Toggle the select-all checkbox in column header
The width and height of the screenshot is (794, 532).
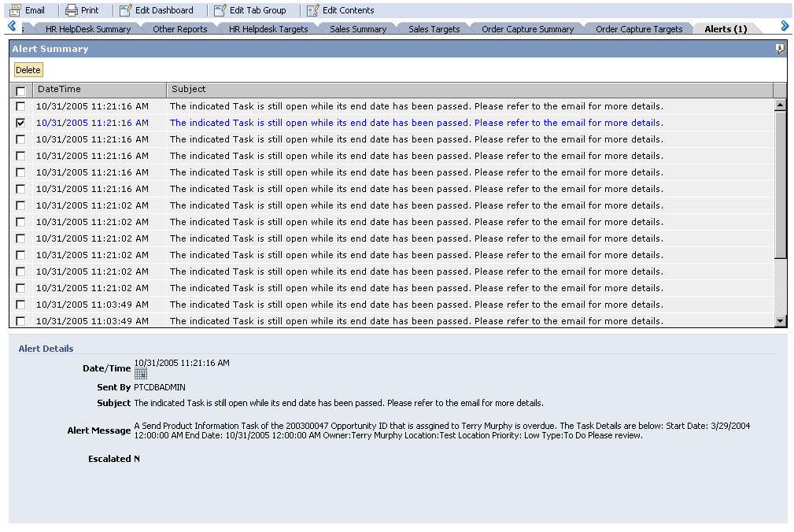tap(20, 89)
